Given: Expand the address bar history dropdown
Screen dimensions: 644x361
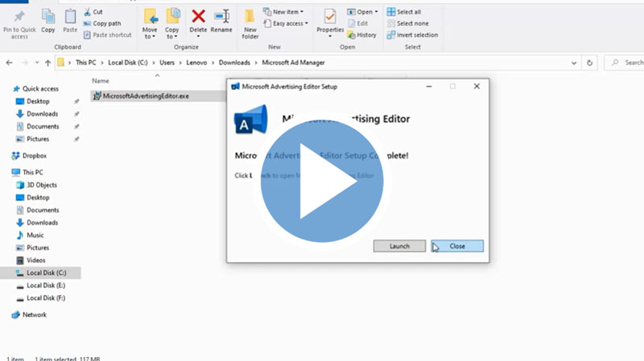Looking at the screenshot, I should pos(574,63).
